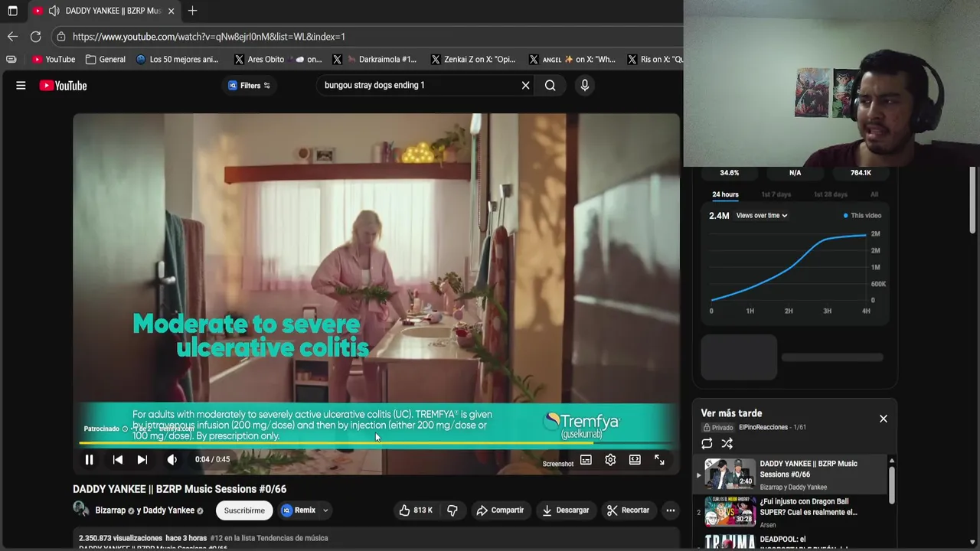Close the DADDY YANKEE tab

coord(171,11)
